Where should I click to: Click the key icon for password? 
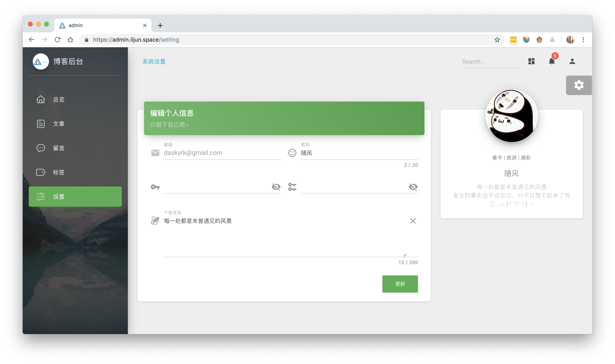(x=155, y=187)
